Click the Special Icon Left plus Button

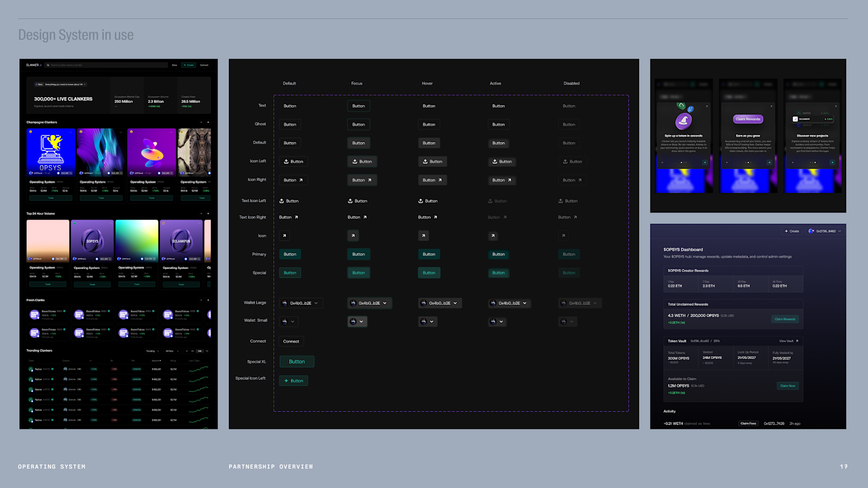coord(294,381)
